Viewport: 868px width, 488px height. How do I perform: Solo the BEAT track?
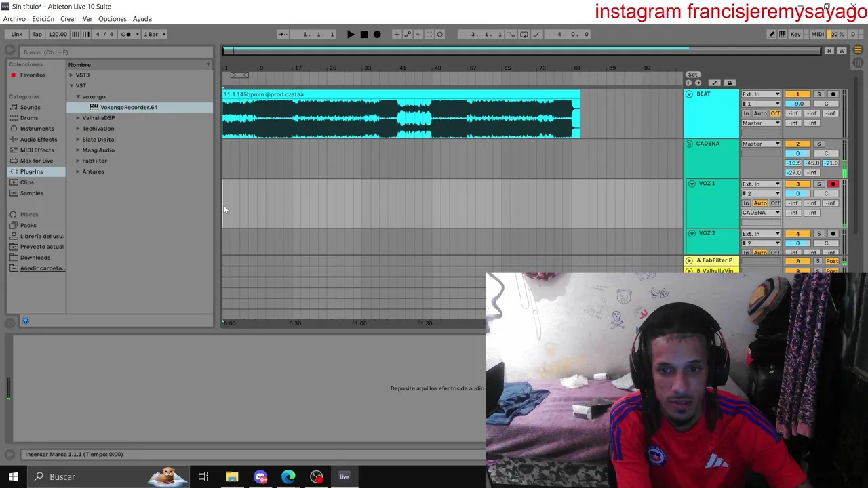818,94
